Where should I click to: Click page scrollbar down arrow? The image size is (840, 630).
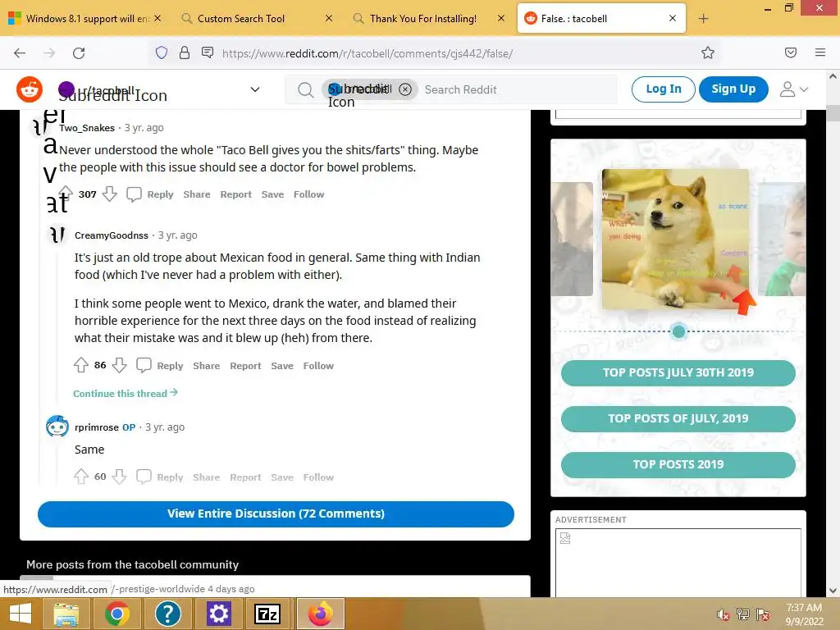point(833,591)
